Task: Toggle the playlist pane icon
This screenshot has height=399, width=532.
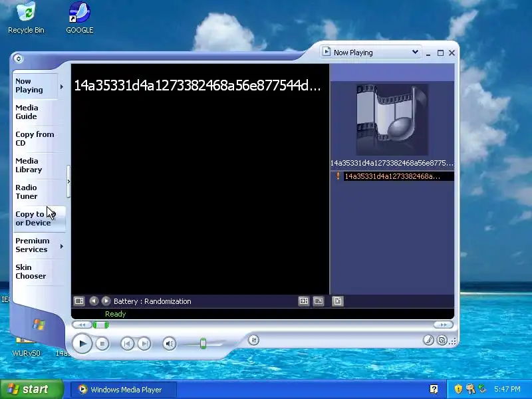Action: 337,301
